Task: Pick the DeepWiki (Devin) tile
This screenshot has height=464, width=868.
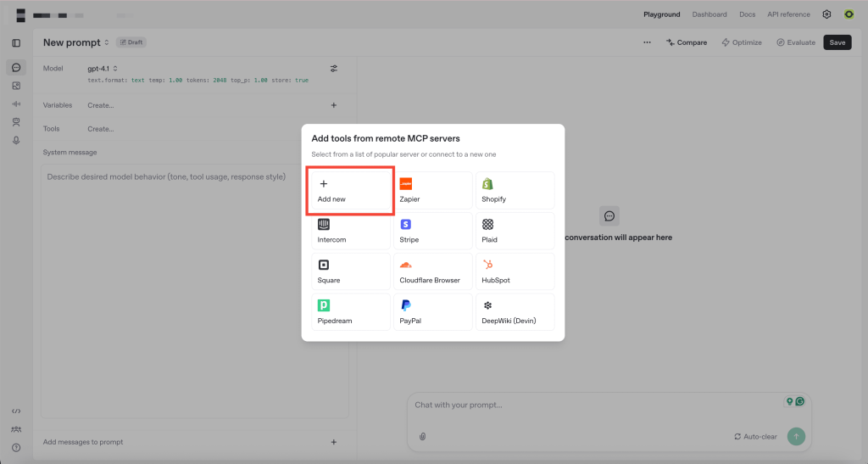Action: (x=515, y=312)
